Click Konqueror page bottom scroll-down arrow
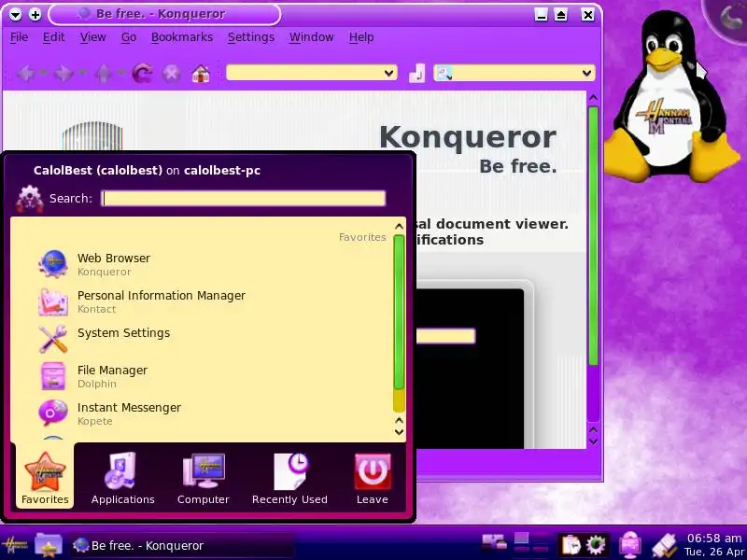Image resolution: width=747 pixels, height=560 pixels. pyautogui.click(x=593, y=441)
